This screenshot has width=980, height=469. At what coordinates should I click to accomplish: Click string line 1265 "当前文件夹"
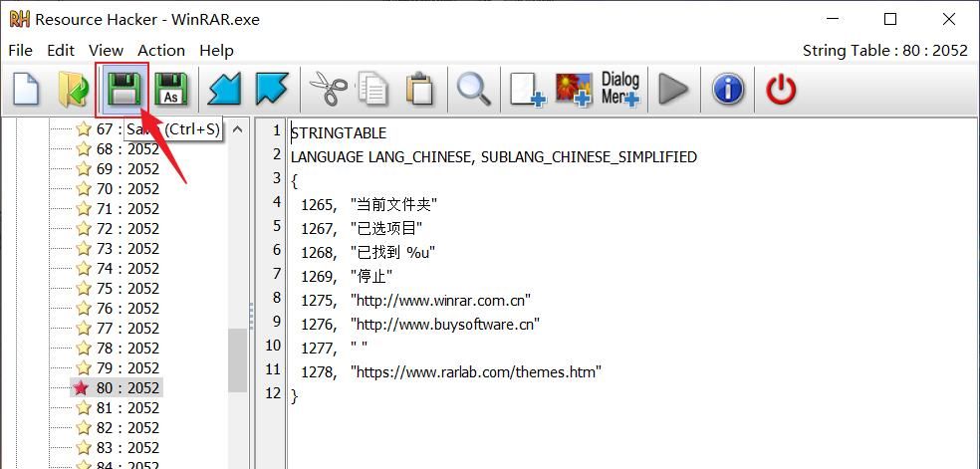click(x=368, y=204)
